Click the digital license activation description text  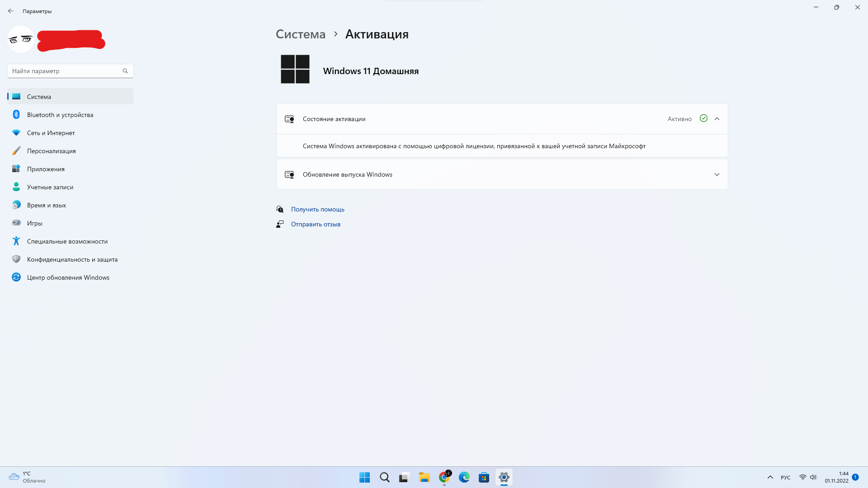coord(474,146)
